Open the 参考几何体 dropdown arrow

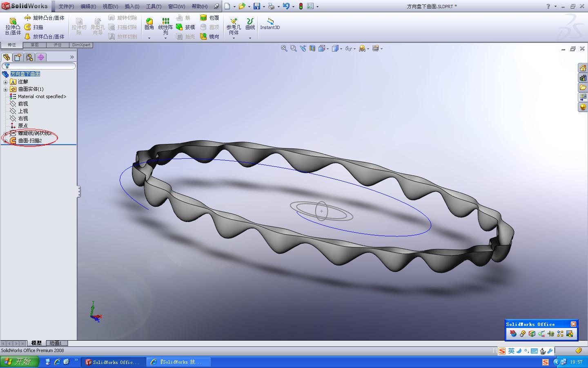click(234, 38)
